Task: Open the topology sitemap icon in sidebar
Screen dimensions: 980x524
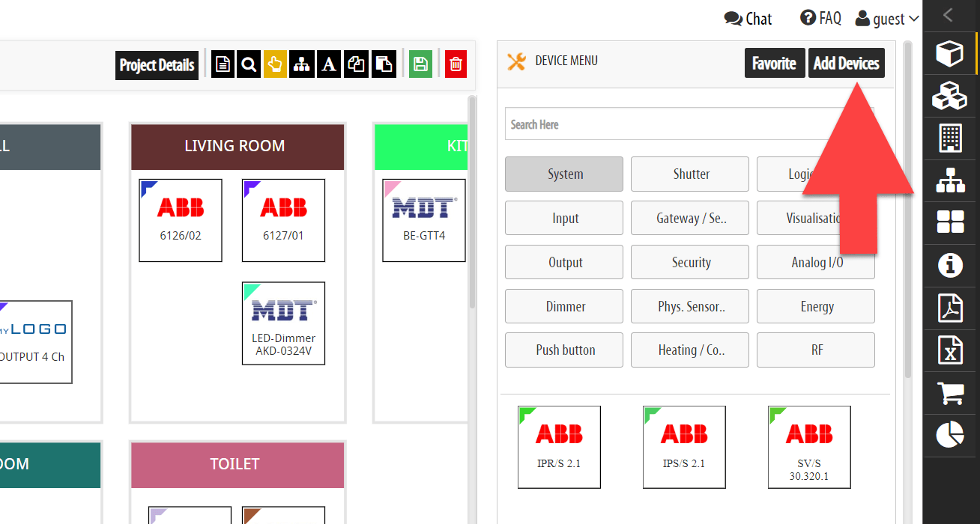Action: [x=951, y=181]
